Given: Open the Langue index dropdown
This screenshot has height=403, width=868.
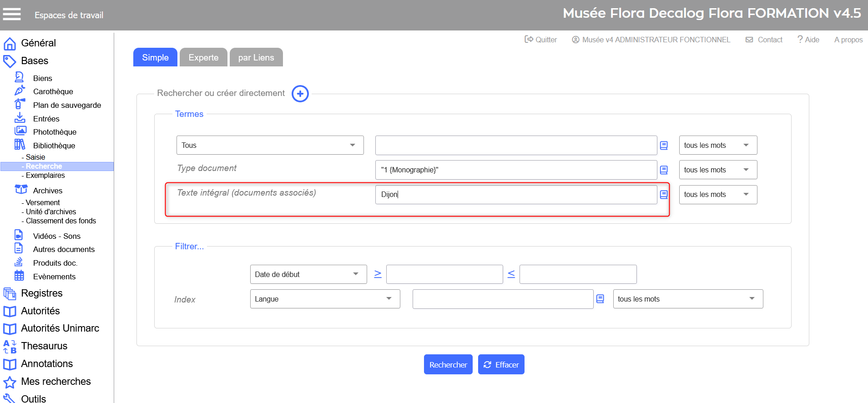Looking at the screenshot, I should (x=325, y=299).
